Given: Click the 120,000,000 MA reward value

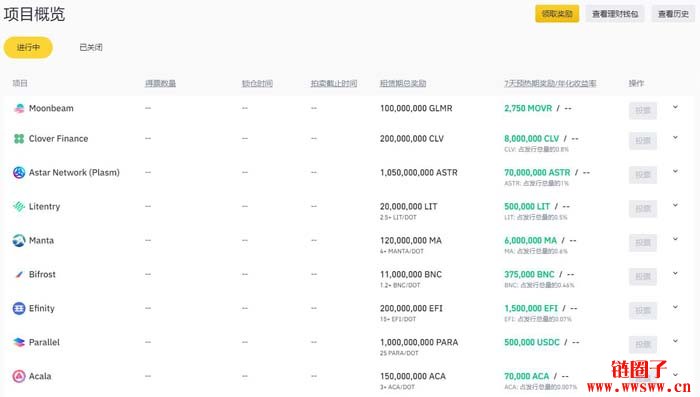Looking at the screenshot, I should pos(411,241).
